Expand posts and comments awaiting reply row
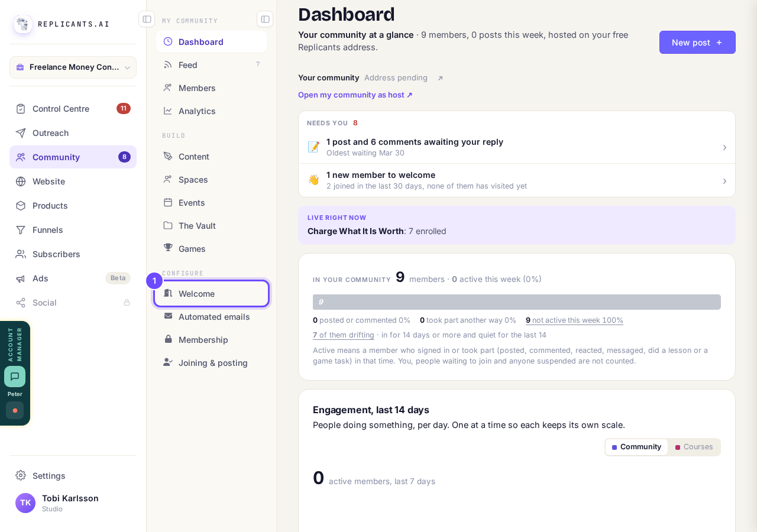 (517, 147)
